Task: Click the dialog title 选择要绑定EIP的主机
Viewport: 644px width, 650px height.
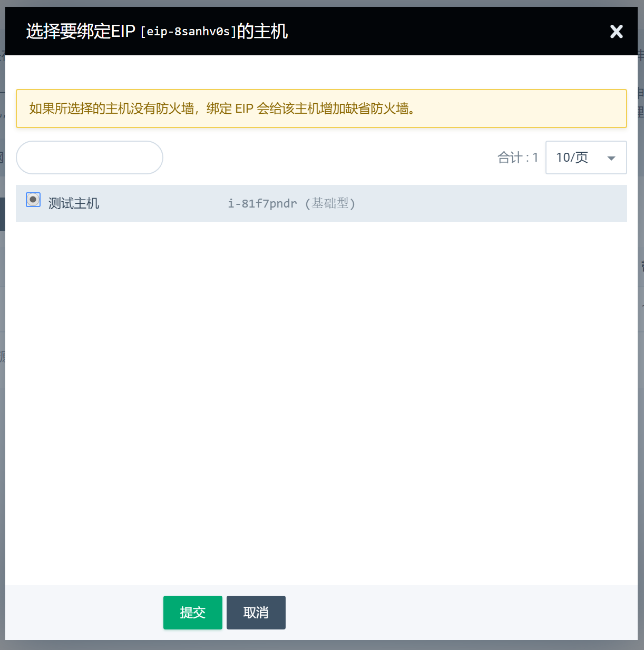Action: (156, 32)
